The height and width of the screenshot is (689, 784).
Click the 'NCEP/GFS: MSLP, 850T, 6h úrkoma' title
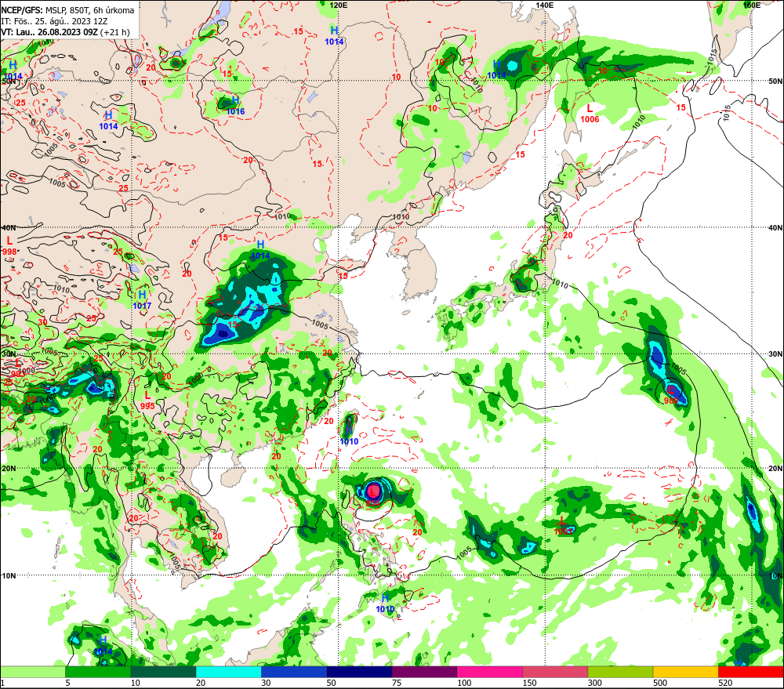67,10
